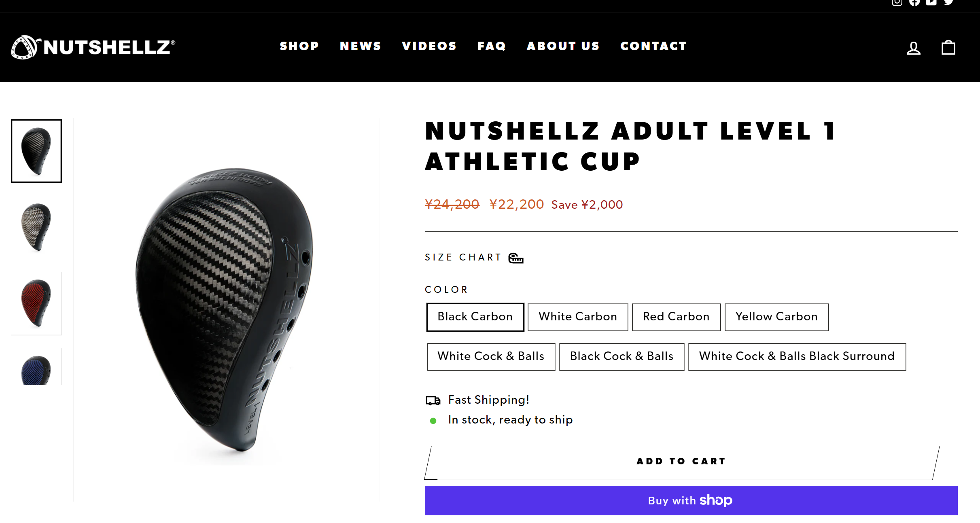This screenshot has width=980, height=523.
Task: Open the Instagram social icon
Action: click(897, 2)
